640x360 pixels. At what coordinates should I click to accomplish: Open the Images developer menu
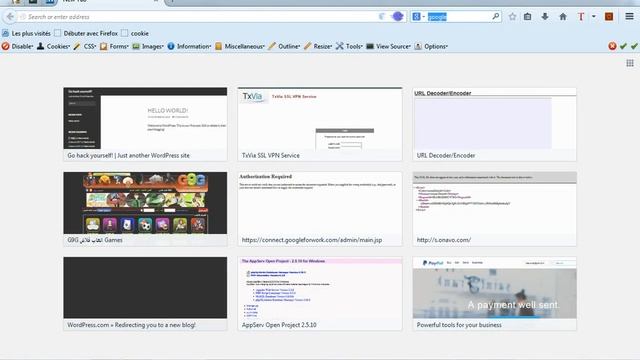pyautogui.click(x=148, y=47)
